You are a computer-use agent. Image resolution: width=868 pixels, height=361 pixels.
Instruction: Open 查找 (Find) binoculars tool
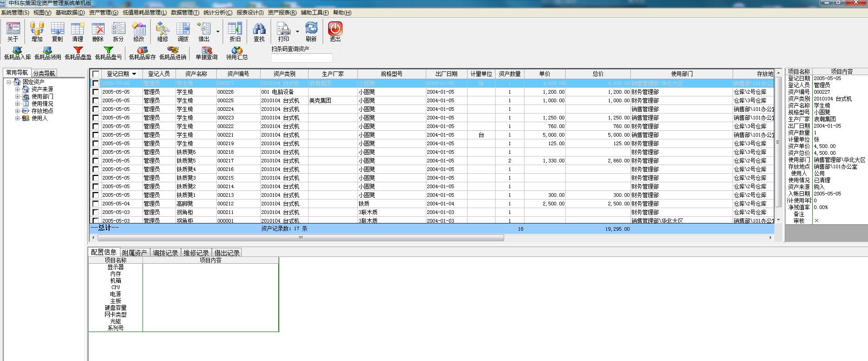click(259, 31)
